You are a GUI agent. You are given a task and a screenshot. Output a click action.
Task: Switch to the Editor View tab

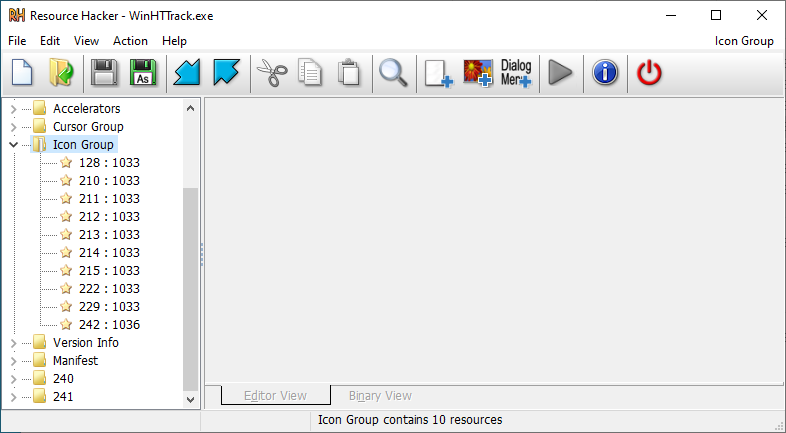(275, 395)
